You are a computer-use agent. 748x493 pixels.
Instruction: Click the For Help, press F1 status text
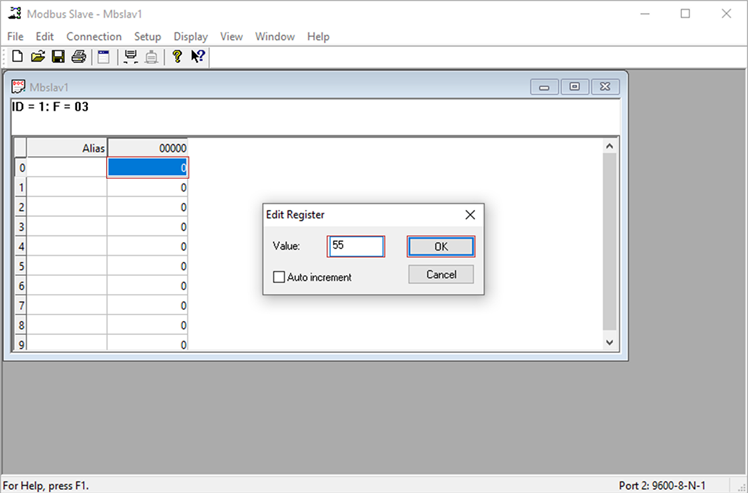[x=46, y=485]
